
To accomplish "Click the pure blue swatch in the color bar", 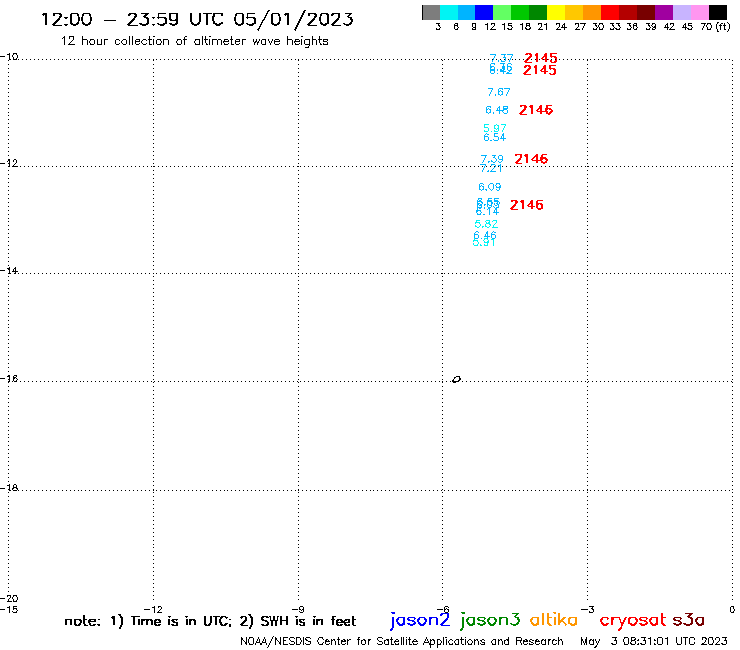I will click(485, 12).
